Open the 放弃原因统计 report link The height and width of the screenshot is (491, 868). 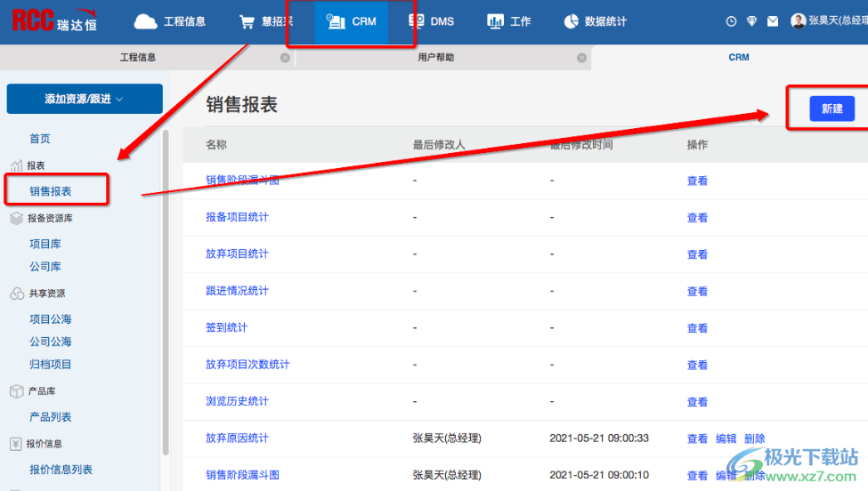(237, 438)
